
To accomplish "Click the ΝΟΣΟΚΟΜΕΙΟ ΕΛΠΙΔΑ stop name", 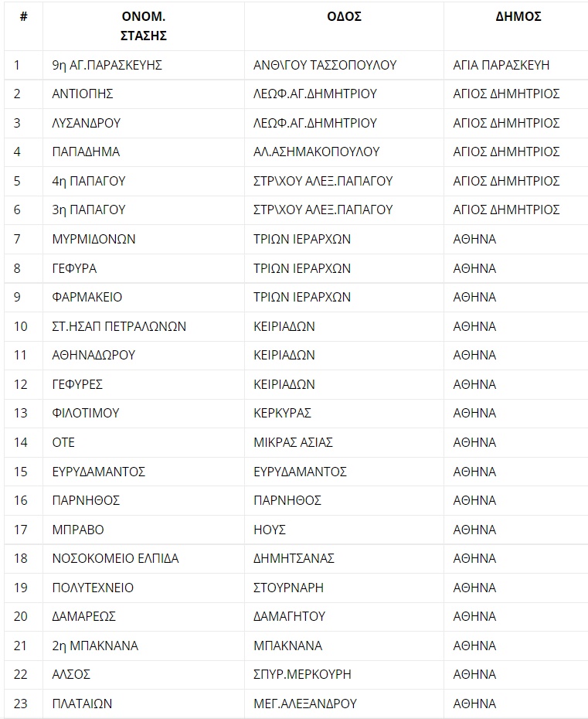I will 115,558.
